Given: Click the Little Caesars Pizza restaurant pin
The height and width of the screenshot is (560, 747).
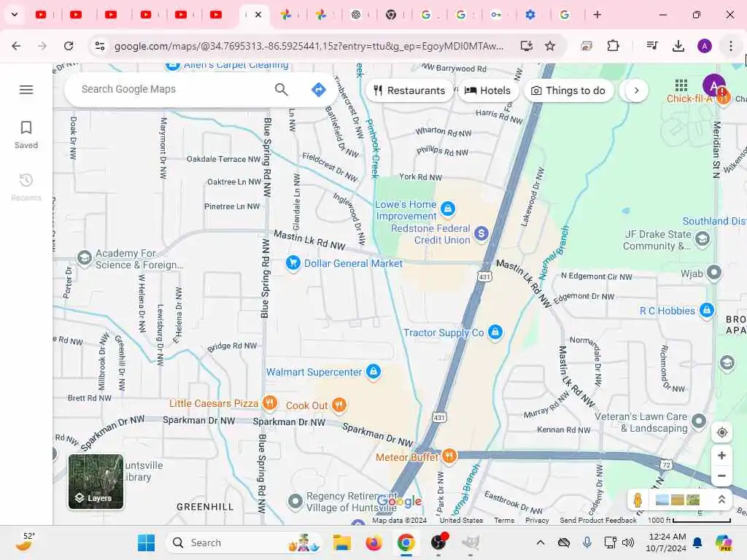Looking at the screenshot, I should coord(270,403).
